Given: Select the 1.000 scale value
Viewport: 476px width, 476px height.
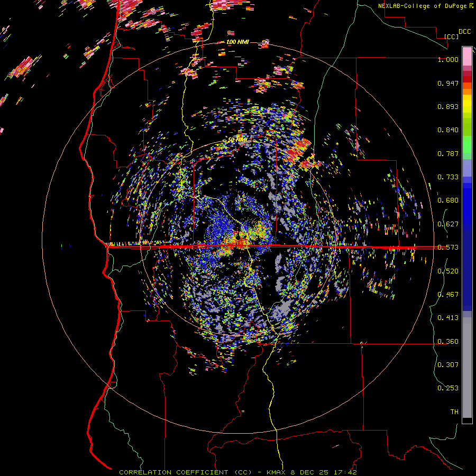Looking at the screenshot, I should tap(448, 59).
